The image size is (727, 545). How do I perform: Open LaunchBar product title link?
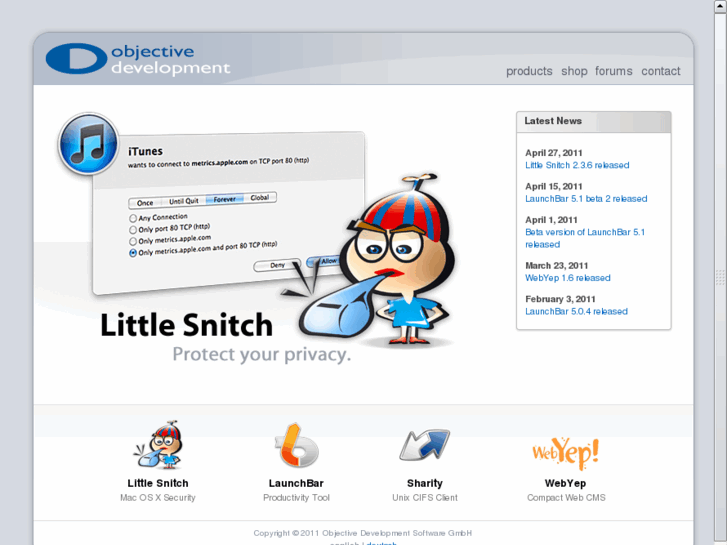click(x=296, y=483)
